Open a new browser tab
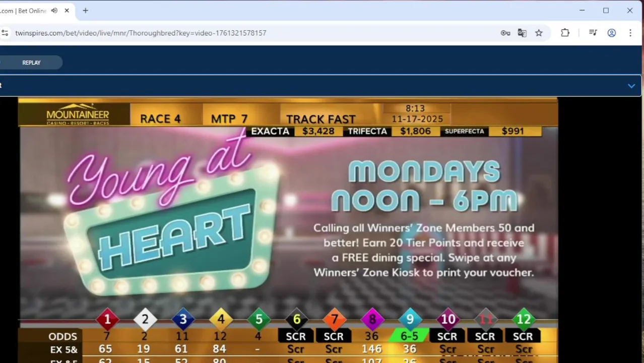The image size is (644, 363). click(x=85, y=11)
